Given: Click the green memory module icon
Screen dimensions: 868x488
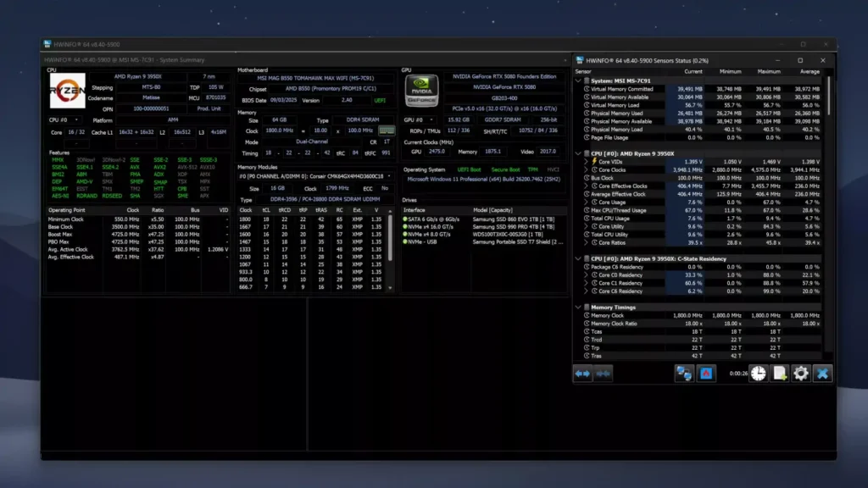Looking at the screenshot, I should tap(387, 131).
